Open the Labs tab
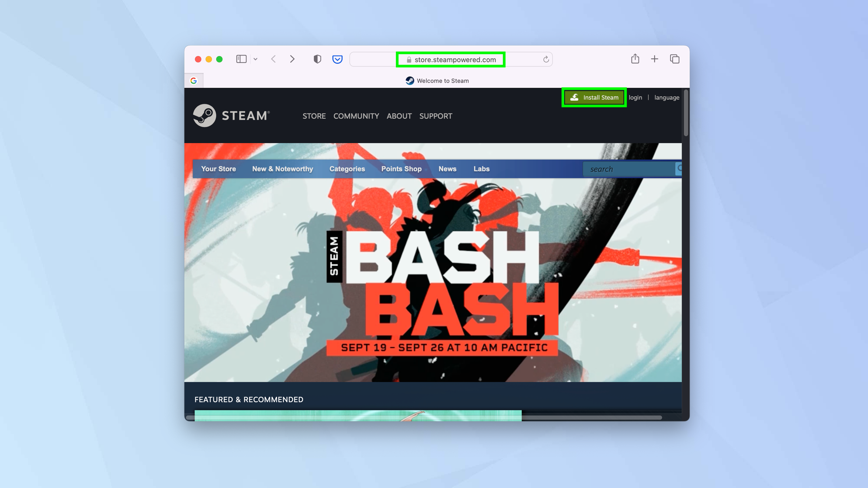Image resolution: width=868 pixels, height=488 pixels. pos(481,169)
